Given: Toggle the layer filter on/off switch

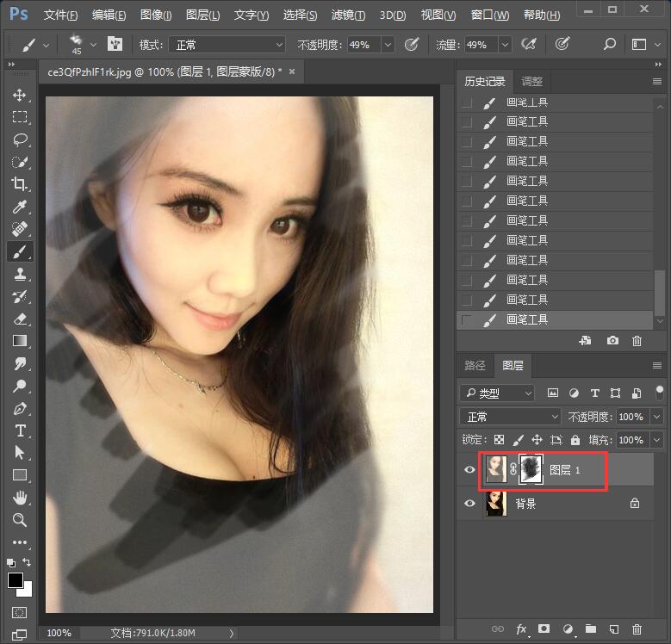Looking at the screenshot, I should coord(660,393).
